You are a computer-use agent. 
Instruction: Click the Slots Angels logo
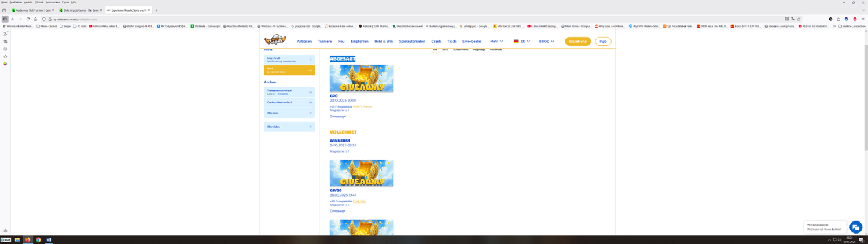click(275, 40)
